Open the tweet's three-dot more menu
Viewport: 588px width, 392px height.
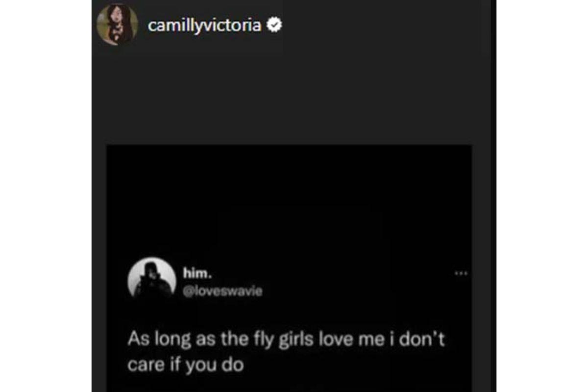461,273
